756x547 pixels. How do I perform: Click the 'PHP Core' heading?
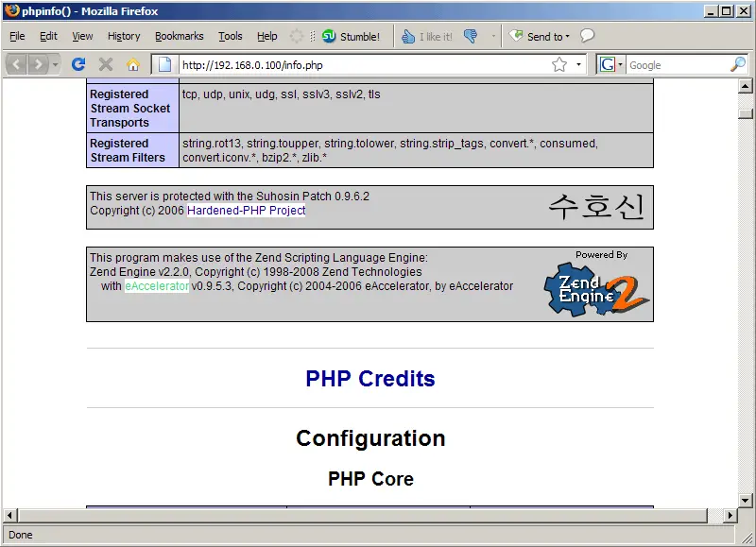[x=370, y=479]
